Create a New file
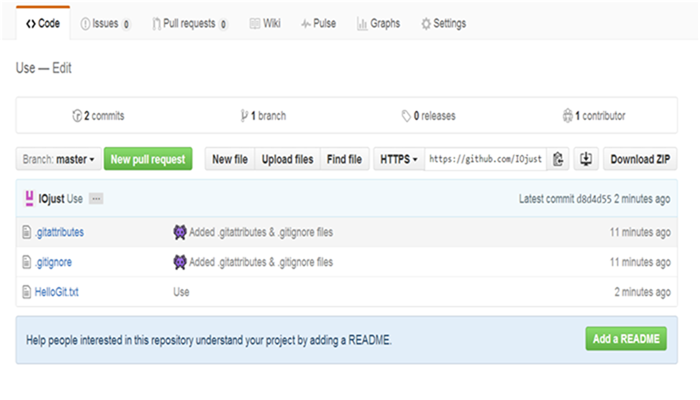This screenshot has height=400, width=700. point(230,159)
